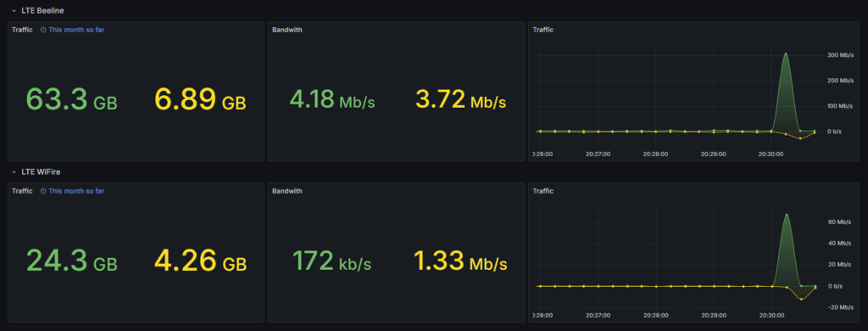
Task: Click the 6.89 GB yellow stat value
Action: coord(200,99)
